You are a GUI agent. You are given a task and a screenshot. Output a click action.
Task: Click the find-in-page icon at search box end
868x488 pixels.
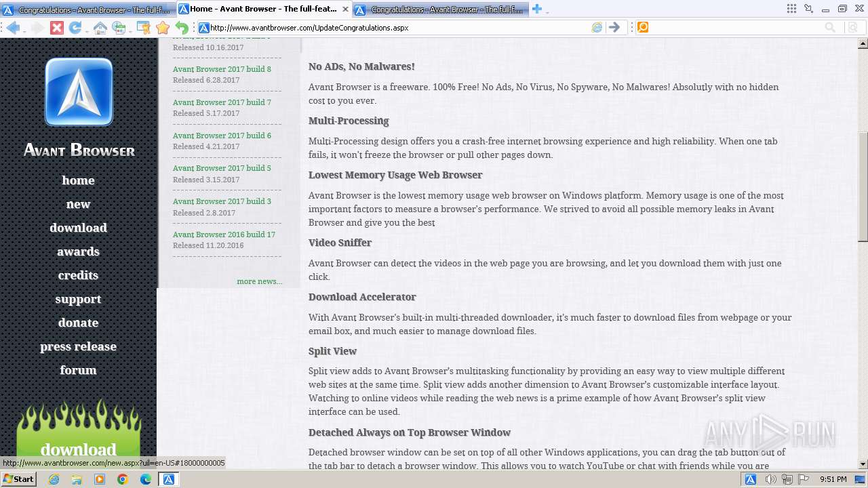pyautogui.click(x=853, y=28)
